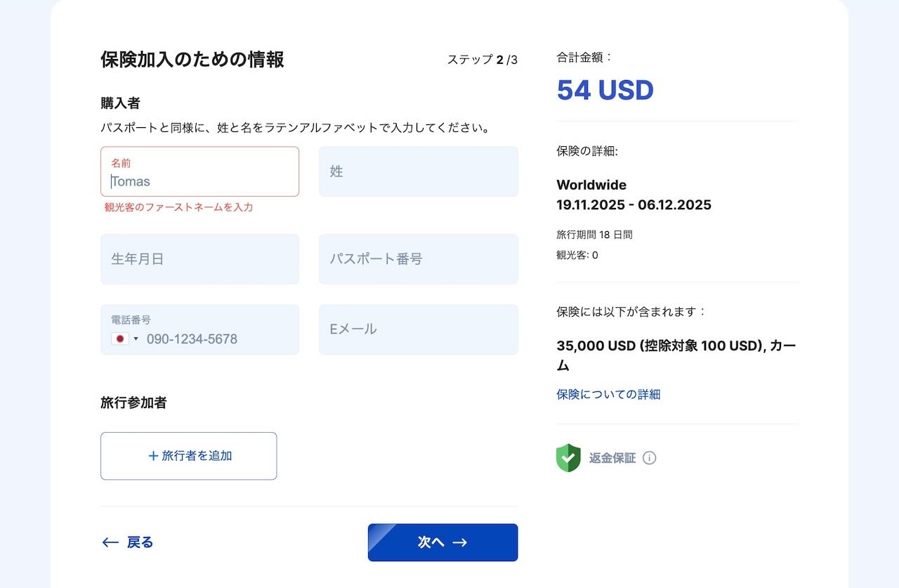Screen dimensions: 899x588
Task: Open the 保険についての詳細 link
Action: click(608, 394)
